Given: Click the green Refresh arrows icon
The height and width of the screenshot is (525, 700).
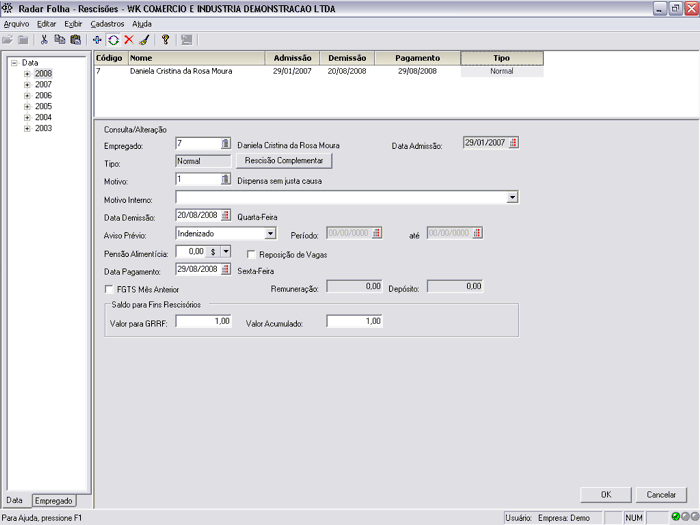Looking at the screenshot, I should pyautogui.click(x=113, y=40).
